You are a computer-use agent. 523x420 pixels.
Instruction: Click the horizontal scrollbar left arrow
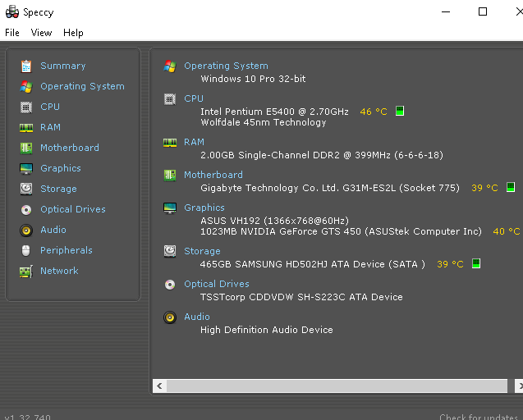159,386
